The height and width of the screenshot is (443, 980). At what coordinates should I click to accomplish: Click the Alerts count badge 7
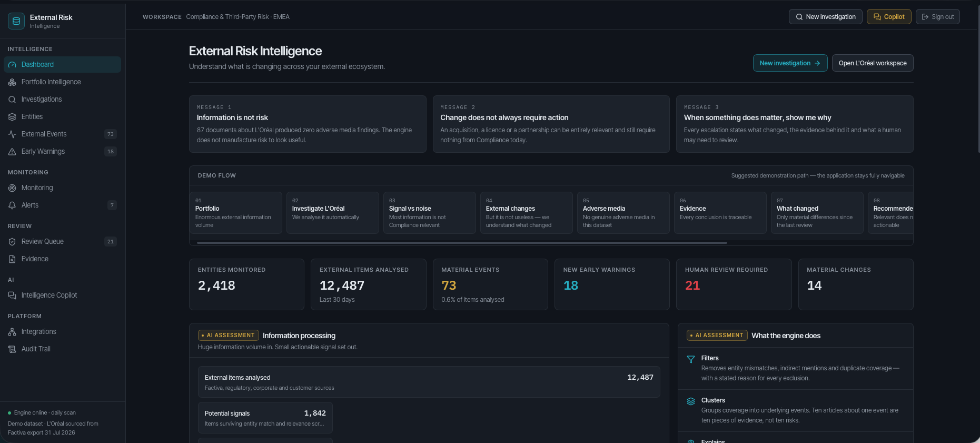[112, 205]
